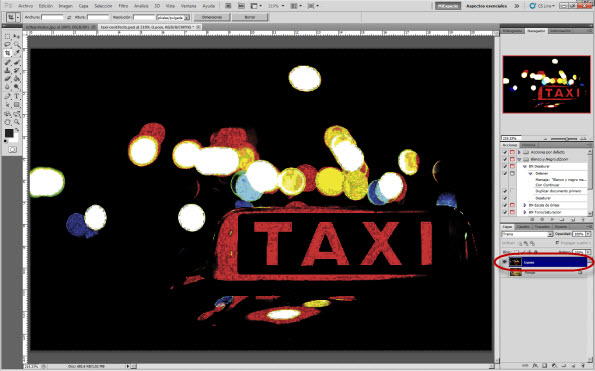This screenshot has width=595, height=371.
Task: Expand the BN Tono/Saturación action
Action: (525, 212)
